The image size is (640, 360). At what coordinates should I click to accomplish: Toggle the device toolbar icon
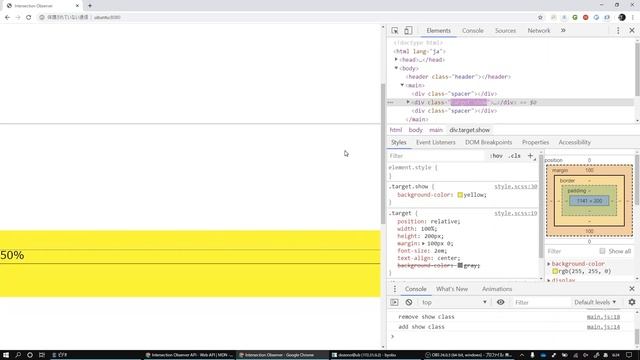pos(408,31)
